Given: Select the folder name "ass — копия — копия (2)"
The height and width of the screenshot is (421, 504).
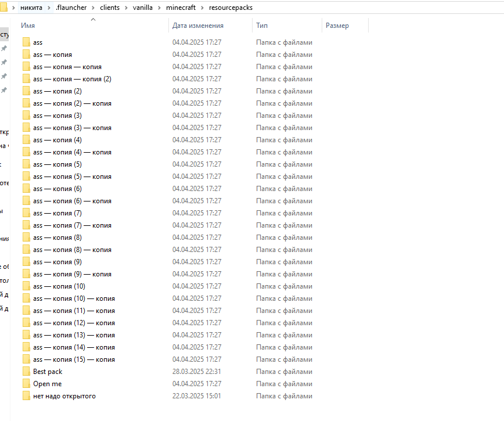Looking at the screenshot, I should [73, 79].
